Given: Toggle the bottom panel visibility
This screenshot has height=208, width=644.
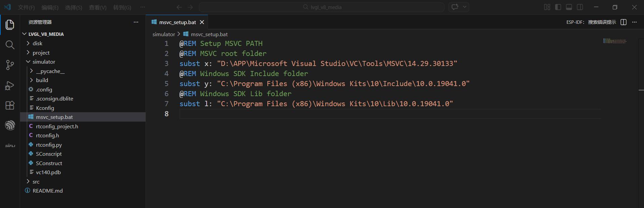Looking at the screenshot, I should [569, 7].
